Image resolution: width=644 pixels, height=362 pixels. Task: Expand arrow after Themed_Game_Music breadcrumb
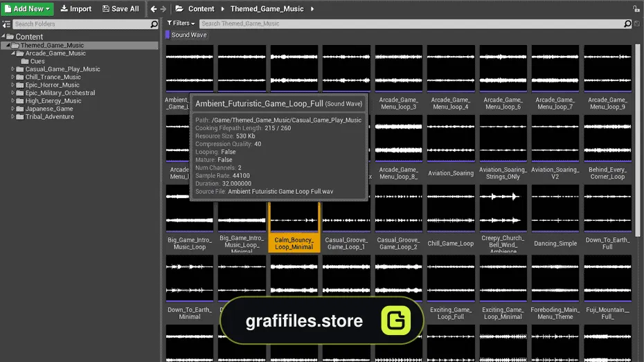pos(312,8)
